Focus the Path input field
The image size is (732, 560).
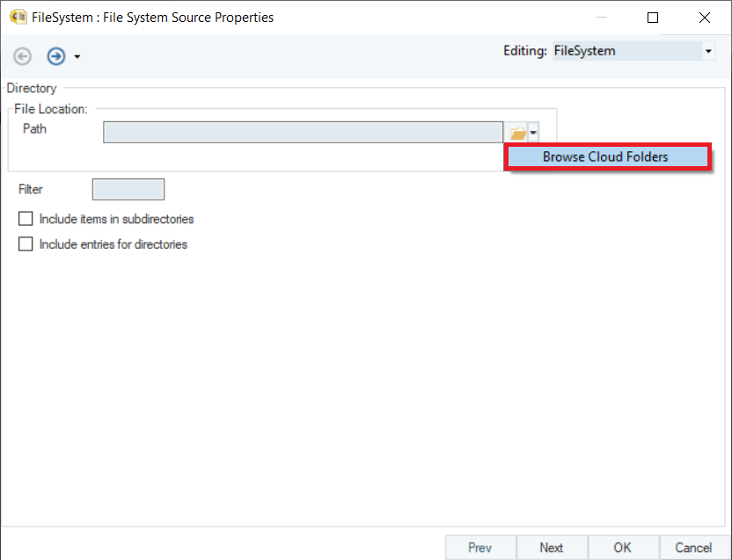[303, 132]
